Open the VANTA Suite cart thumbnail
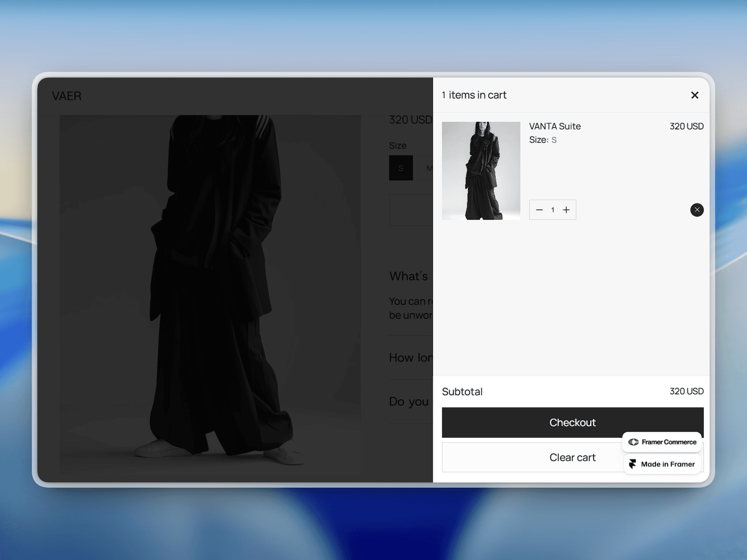 point(481,171)
